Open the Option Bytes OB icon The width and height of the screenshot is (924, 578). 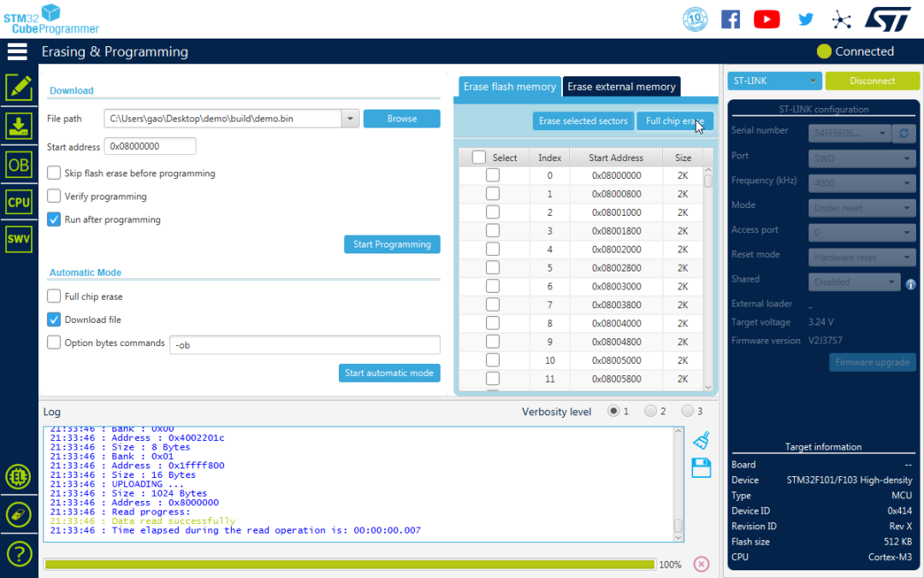19,164
